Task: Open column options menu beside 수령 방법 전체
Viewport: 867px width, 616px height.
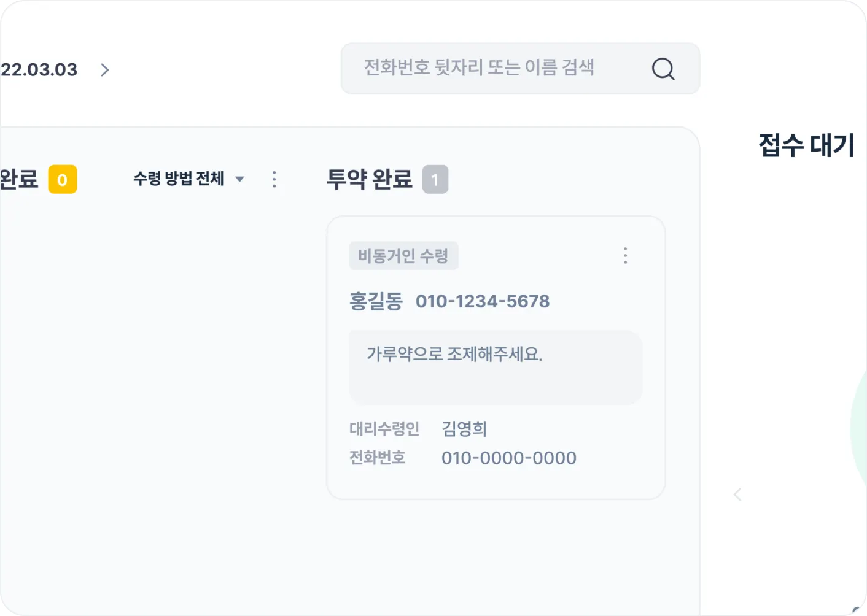Action: pos(274,179)
